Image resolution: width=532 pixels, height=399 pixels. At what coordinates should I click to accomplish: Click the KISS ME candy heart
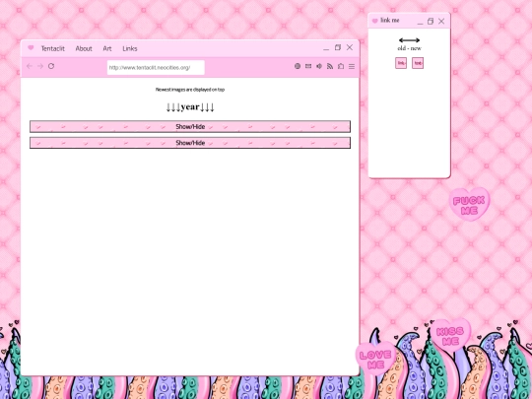tap(450, 336)
